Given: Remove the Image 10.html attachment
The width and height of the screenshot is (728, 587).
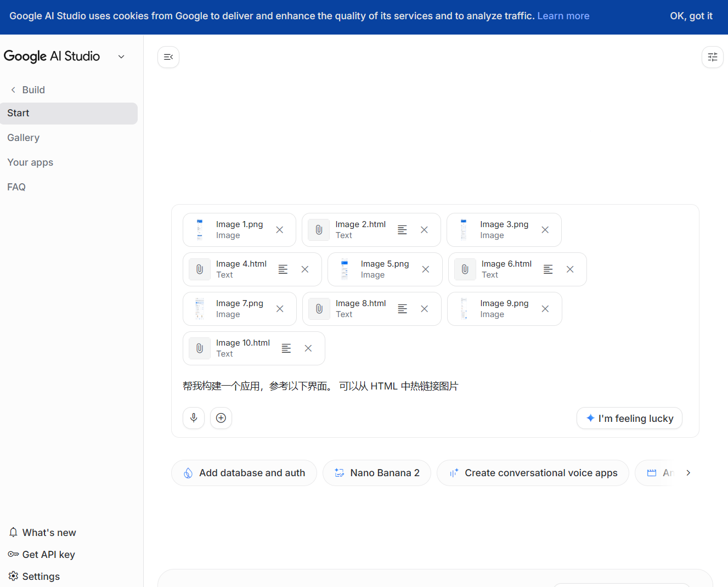Looking at the screenshot, I should point(308,348).
